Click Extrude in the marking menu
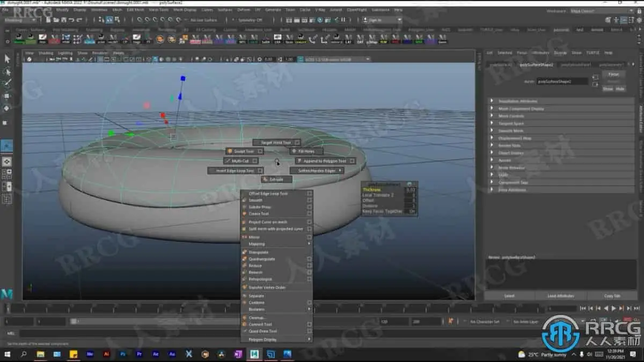Screen dimensions: 644x362 (x=276, y=180)
